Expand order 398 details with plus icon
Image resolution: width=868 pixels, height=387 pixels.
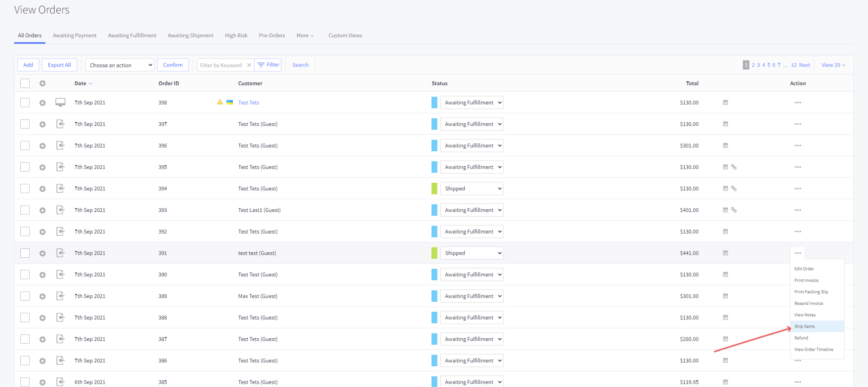[42, 103]
